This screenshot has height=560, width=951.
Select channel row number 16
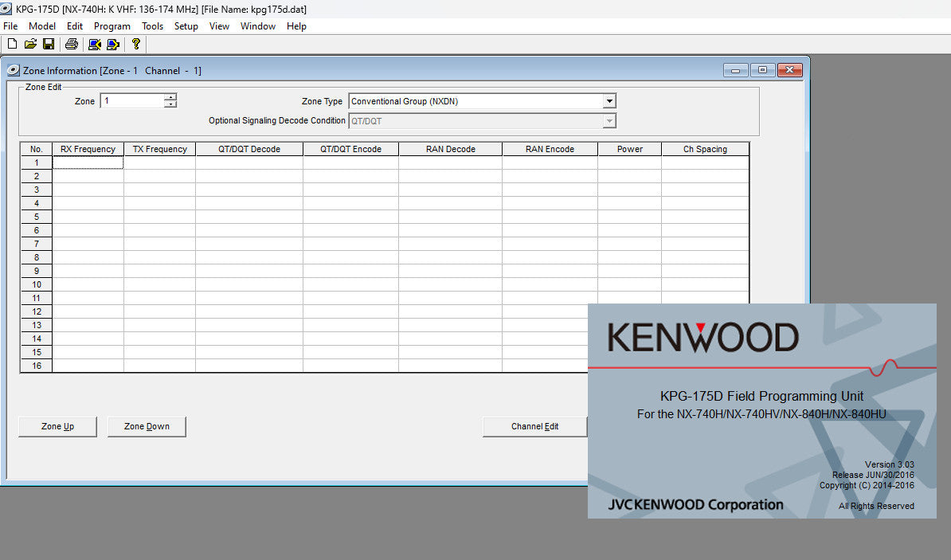(37, 366)
